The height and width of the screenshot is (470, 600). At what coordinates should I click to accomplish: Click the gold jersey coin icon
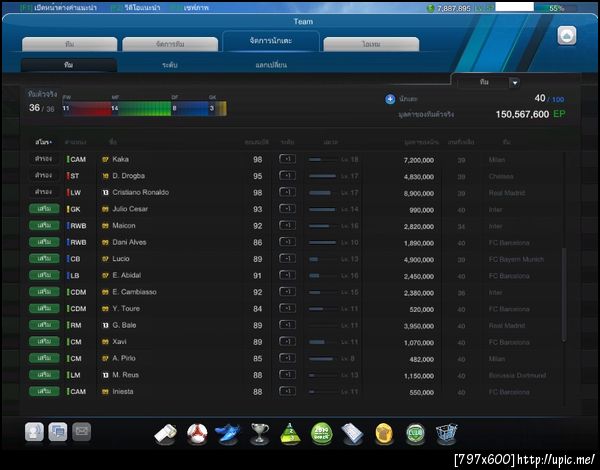click(384, 434)
